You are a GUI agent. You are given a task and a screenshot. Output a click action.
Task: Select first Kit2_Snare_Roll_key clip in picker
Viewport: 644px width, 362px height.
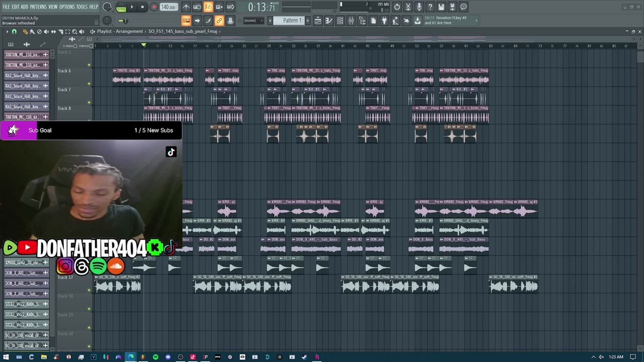[27, 75]
